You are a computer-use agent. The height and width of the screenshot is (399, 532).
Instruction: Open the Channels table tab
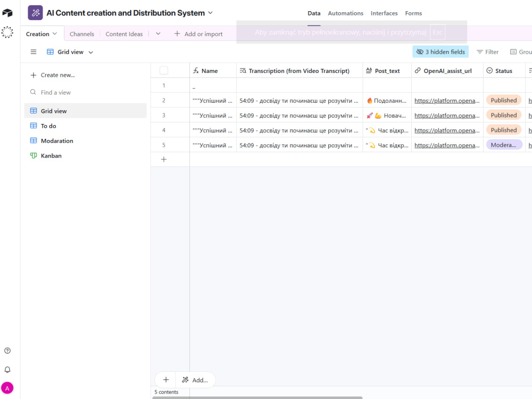click(x=82, y=34)
